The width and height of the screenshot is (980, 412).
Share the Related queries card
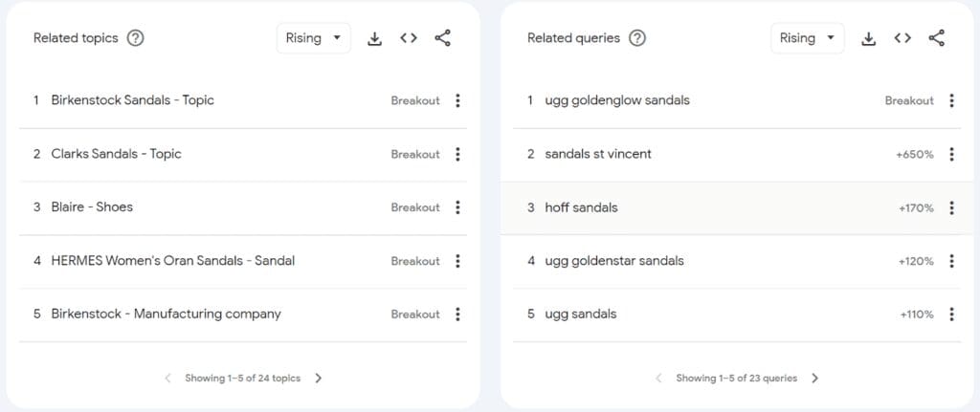tap(936, 38)
